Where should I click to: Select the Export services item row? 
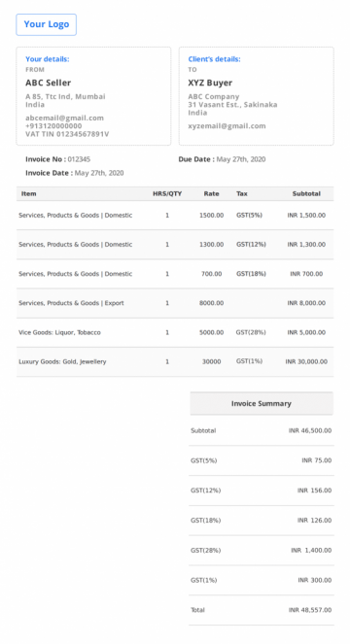[175, 303]
